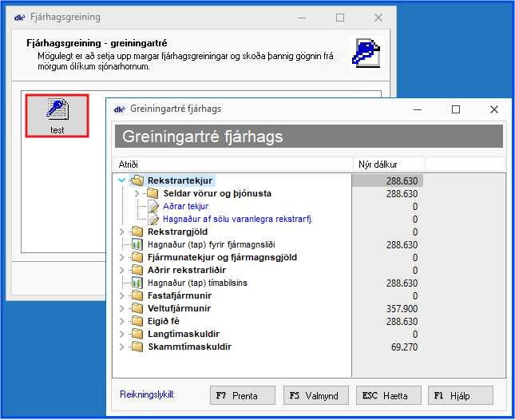The image size is (515, 420).
Task: Collapse the Rekstrartekjur tree node
Action: [x=122, y=181]
